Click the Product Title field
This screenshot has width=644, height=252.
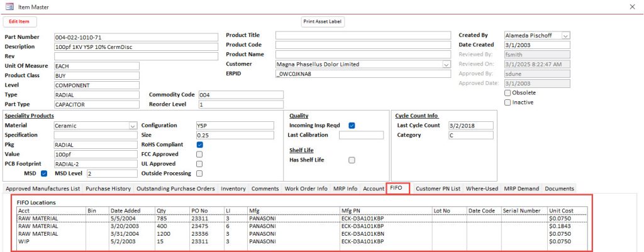pyautogui.click(x=363, y=35)
